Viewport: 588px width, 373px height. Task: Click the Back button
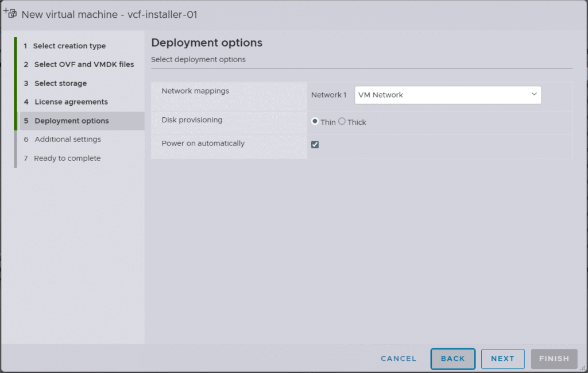pos(452,359)
